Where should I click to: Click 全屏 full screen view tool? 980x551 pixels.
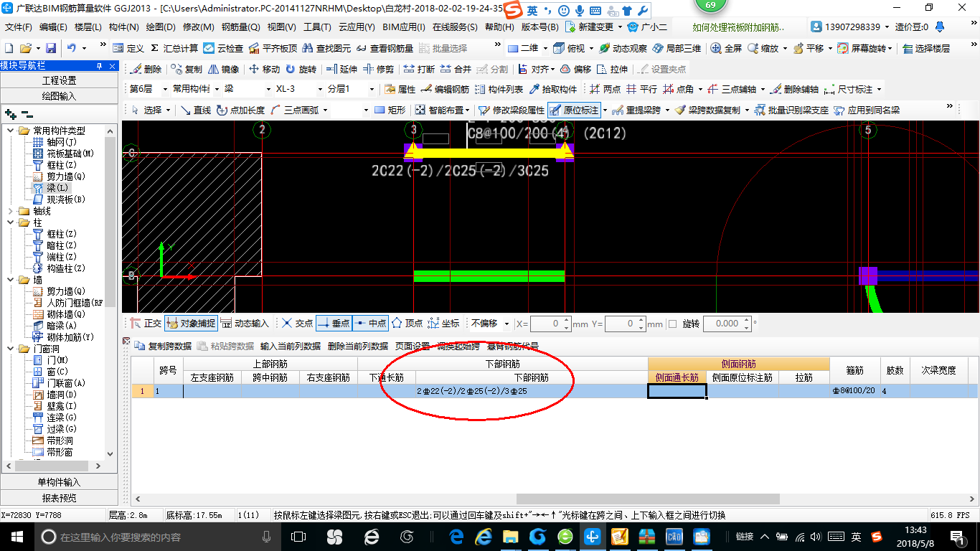726,48
